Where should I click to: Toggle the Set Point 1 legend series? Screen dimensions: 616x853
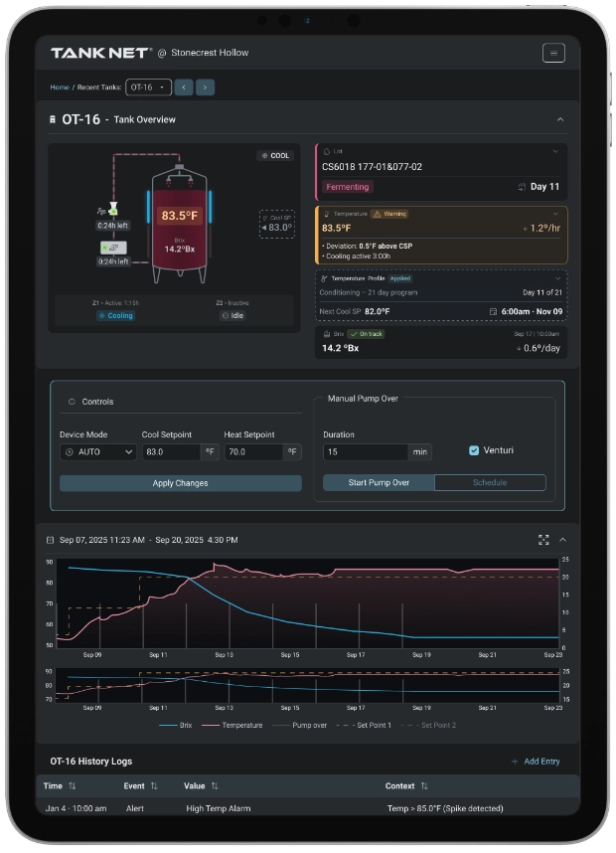(x=365, y=725)
